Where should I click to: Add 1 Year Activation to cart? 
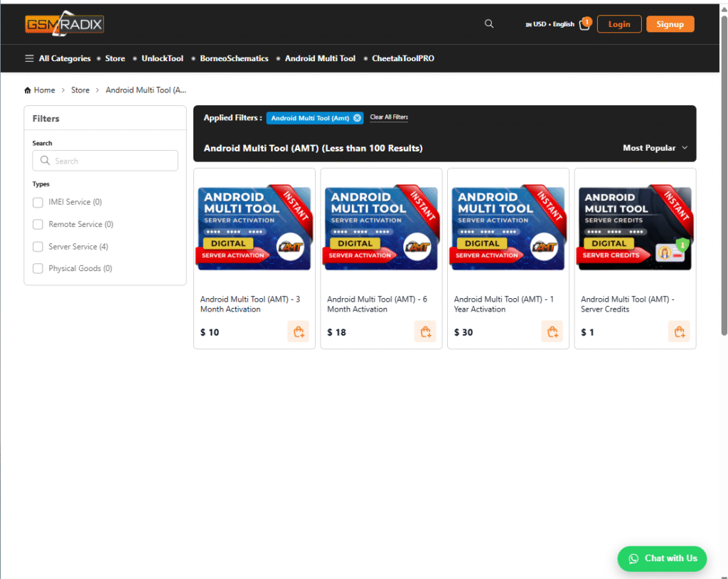click(552, 331)
